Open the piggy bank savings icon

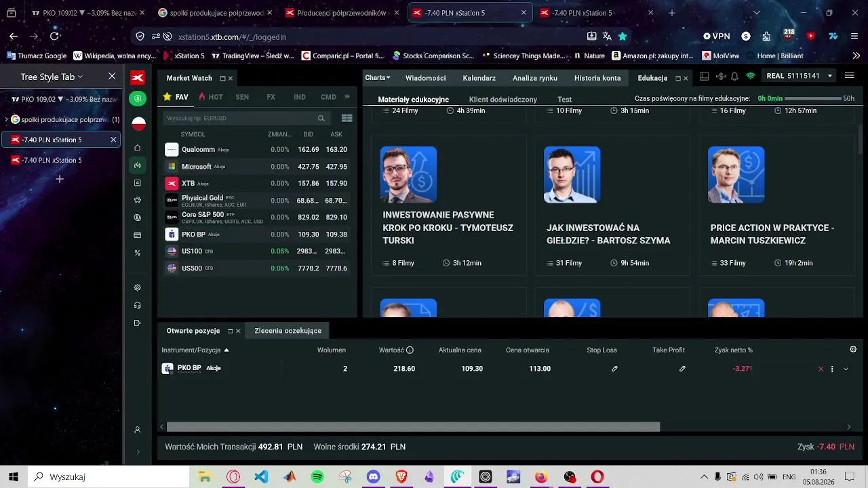138,201
